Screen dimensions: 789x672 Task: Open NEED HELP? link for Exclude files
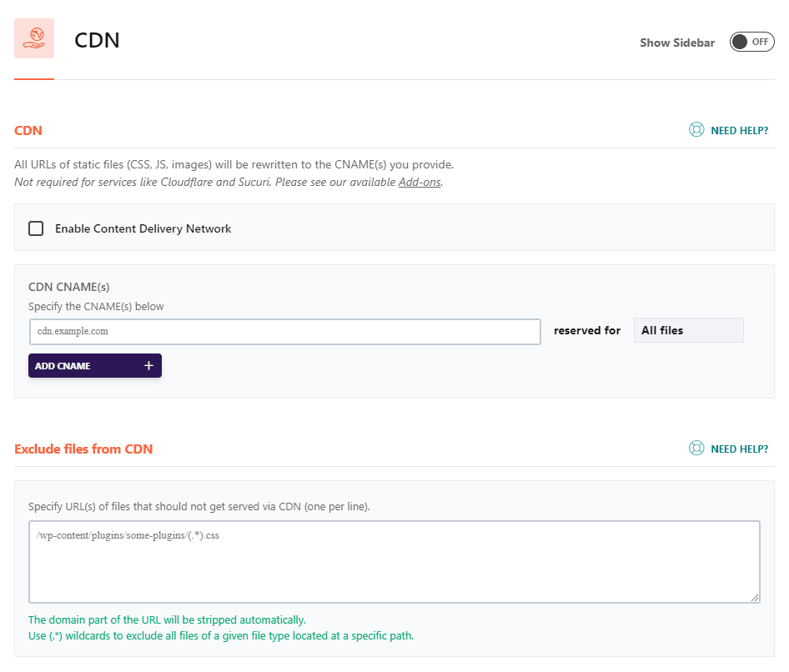click(739, 449)
